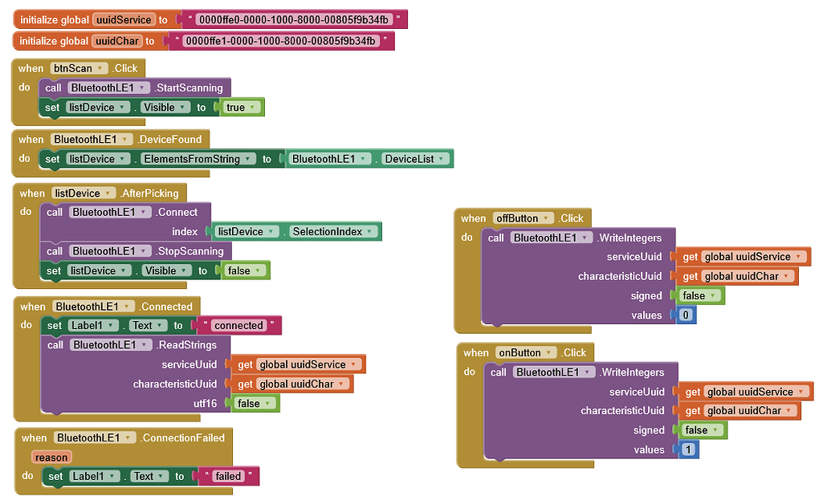Edit the "failed" text string block
Viewport: 831px width, 504px height.
228,477
